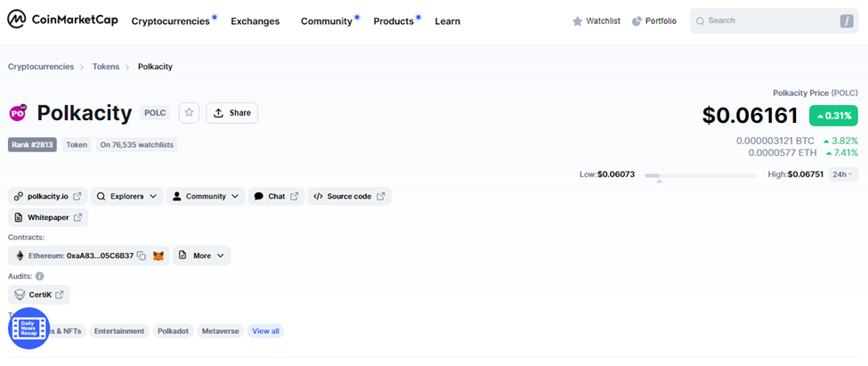Click the speech bubble Chat icon

258,196
